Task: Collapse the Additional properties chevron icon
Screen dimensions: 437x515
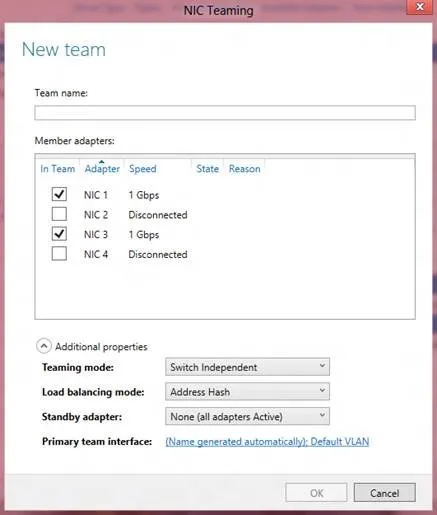Action: 44,346
